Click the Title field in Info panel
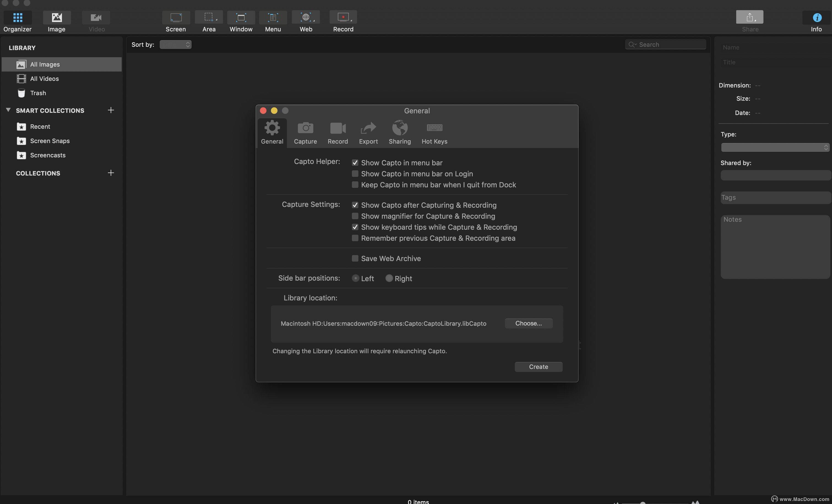This screenshot has width=832, height=504. [x=775, y=62]
